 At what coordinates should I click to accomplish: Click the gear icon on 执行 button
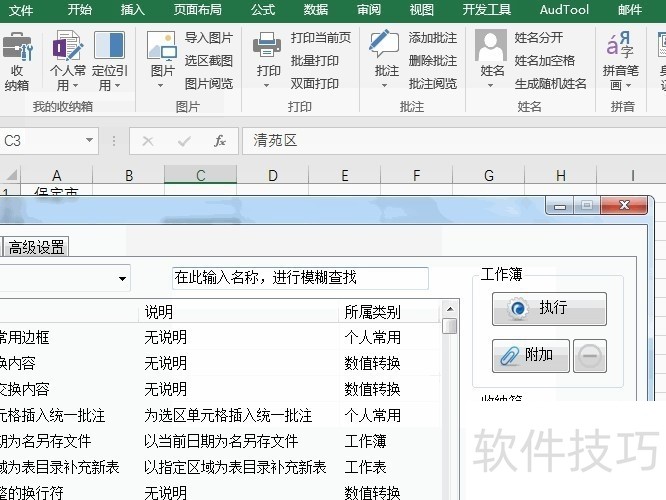coord(517,308)
